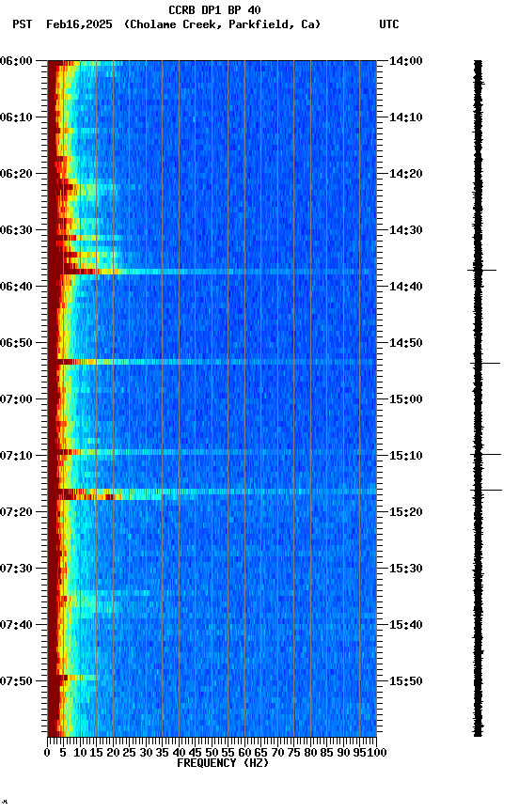The width and height of the screenshot is (519, 812).
Task: Click the frequency axis label '10'
Action: [80, 753]
